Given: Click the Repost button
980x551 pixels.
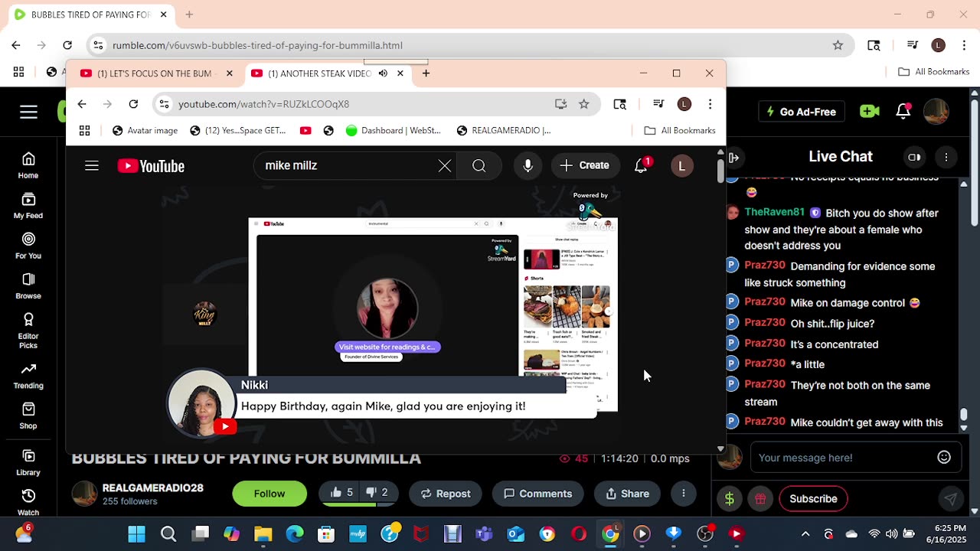Looking at the screenshot, I should 446,494.
